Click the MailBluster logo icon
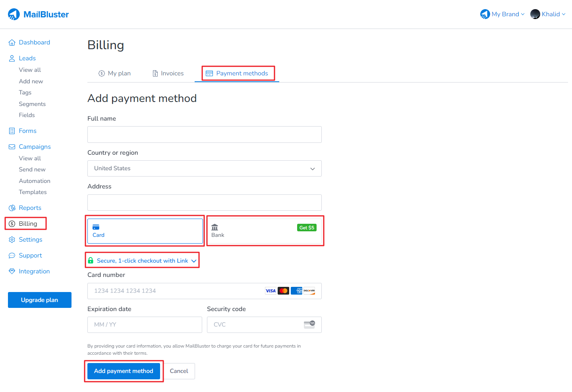Screen dimensions: 572x392 point(14,14)
